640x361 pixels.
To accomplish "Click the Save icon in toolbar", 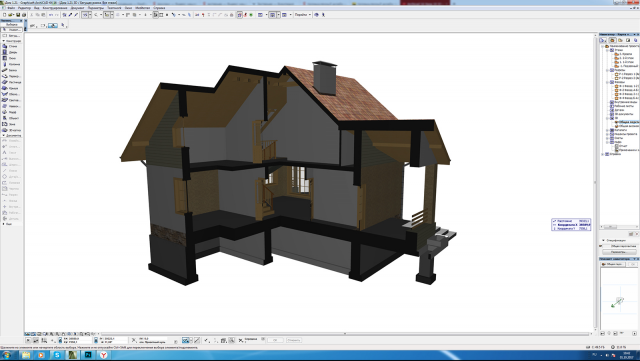I will 18,15.
